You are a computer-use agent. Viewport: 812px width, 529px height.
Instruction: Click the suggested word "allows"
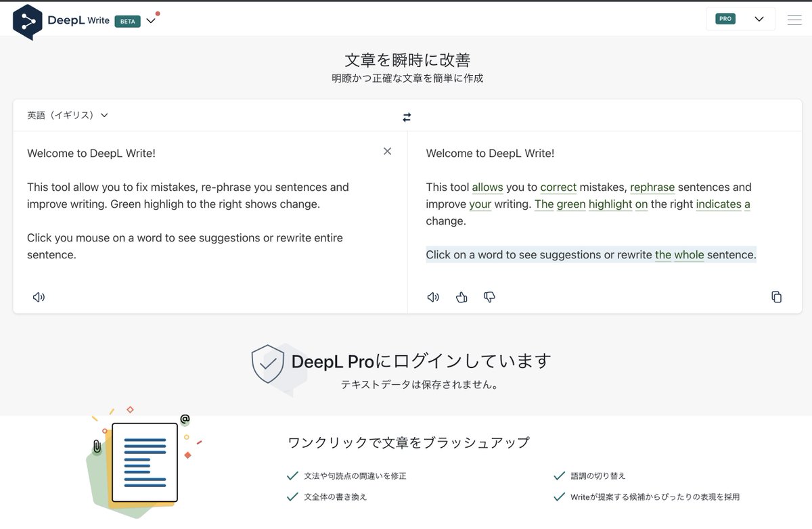(487, 187)
